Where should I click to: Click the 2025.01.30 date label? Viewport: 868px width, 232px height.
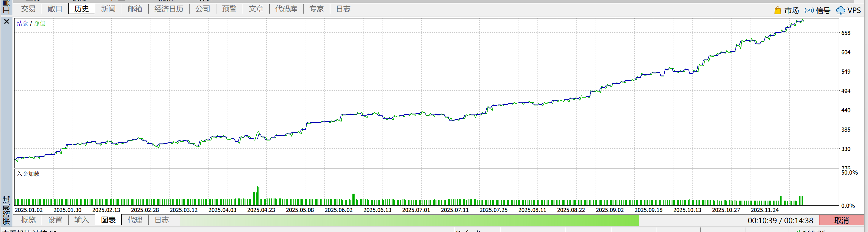point(67,210)
